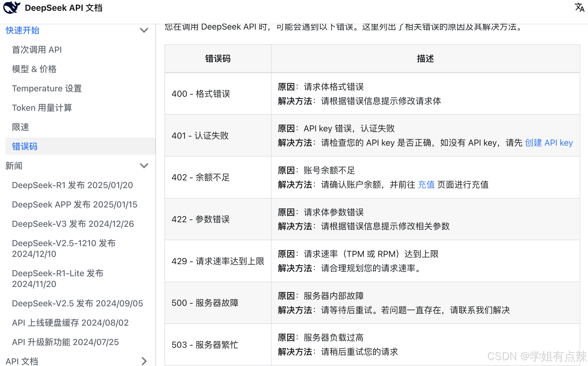The height and width of the screenshot is (366, 588).
Task: Click the 充值 top-up link
Action: click(x=426, y=185)
